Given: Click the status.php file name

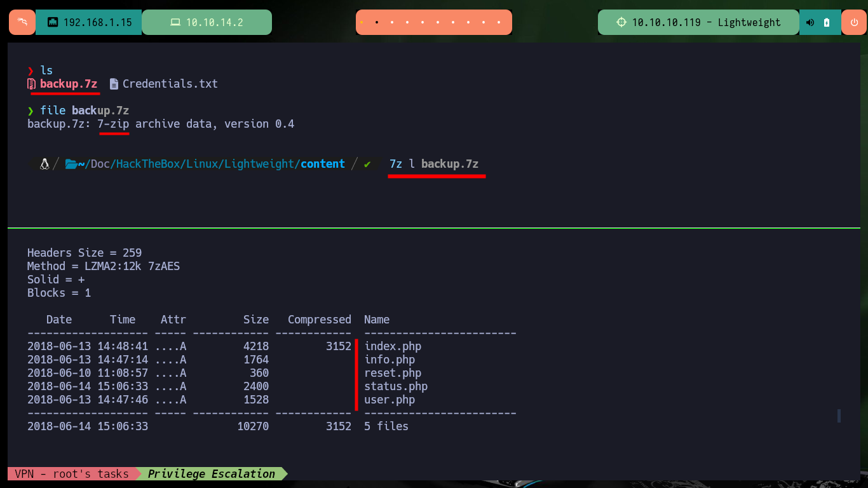Looking at the screenshot, I should (396, 386).
